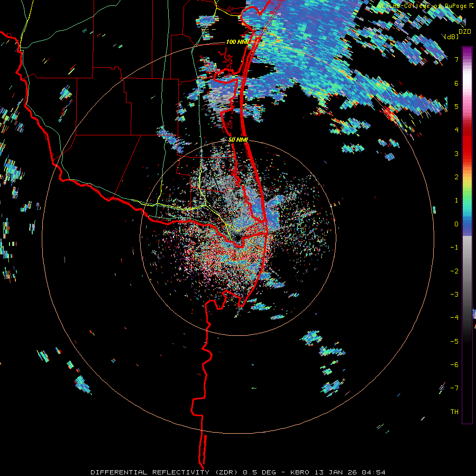Select the "6" value on the color scale
Image resolution: width=476 pixels, height=476 pixels.
[x=456, y=83]
